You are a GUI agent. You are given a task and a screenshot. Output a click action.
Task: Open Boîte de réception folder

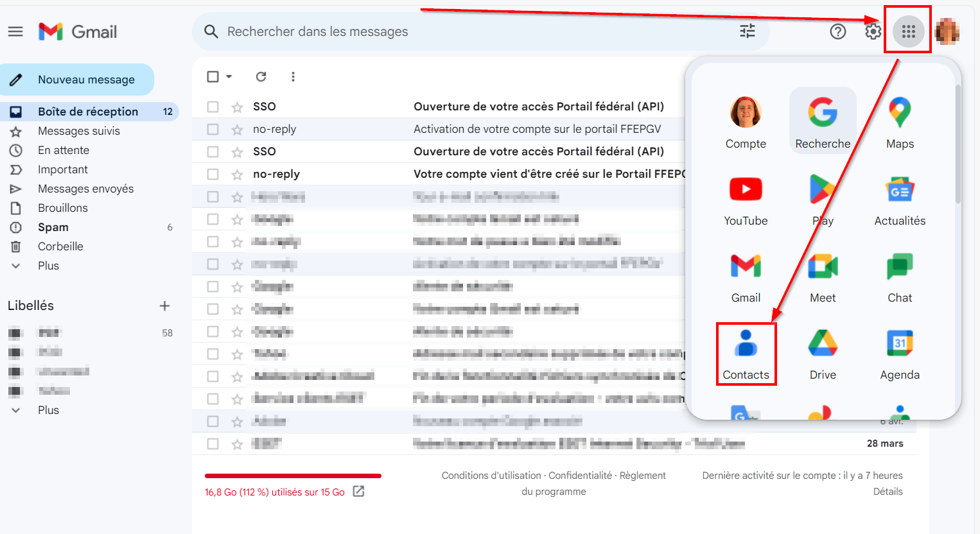(x=88, y=112)
